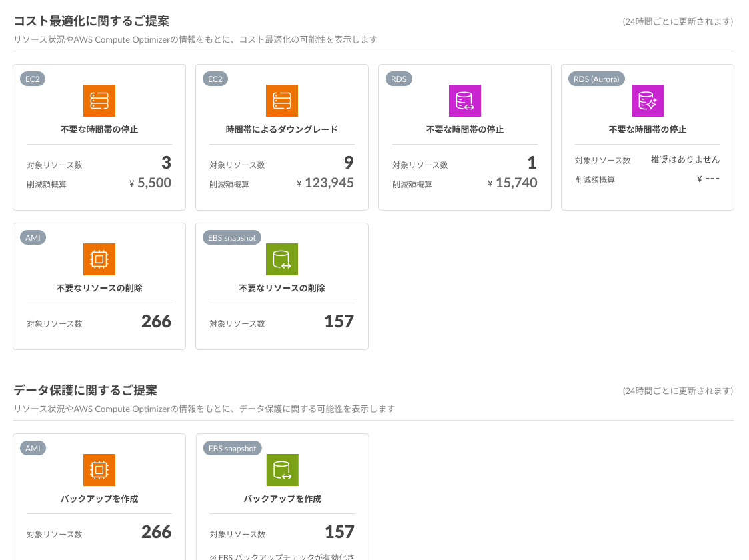
Task: Click the EC2 server icon for 不要な時間帯の停止
Action: pyautogui.click(x=99, y=101)
